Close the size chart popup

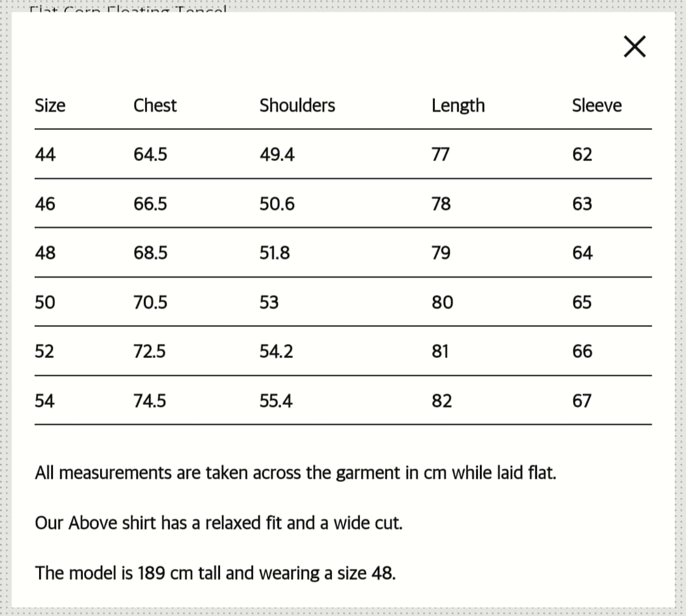pyautogui.click(x=635, y=47)
